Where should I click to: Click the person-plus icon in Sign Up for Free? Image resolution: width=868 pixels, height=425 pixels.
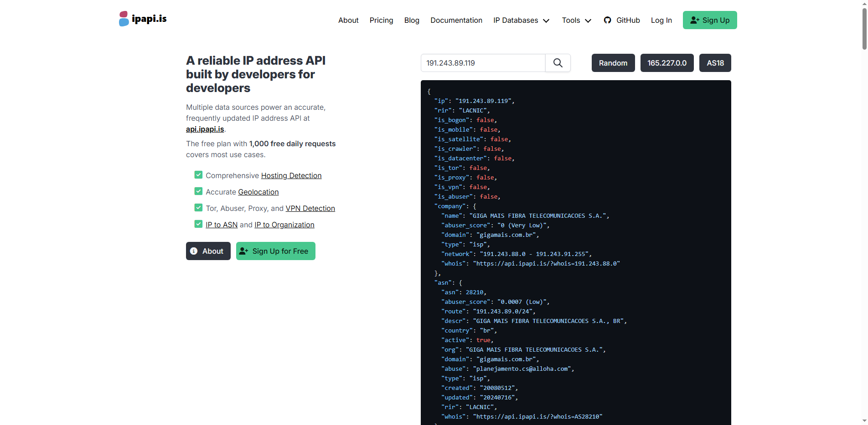243,251
